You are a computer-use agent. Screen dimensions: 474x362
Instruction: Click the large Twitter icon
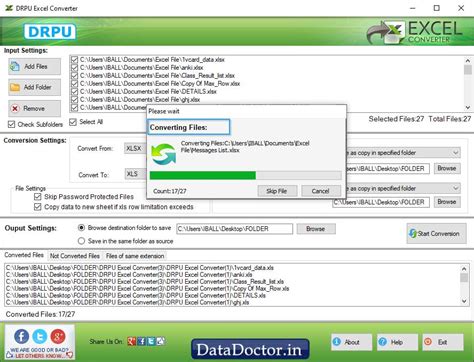(40, 337)
